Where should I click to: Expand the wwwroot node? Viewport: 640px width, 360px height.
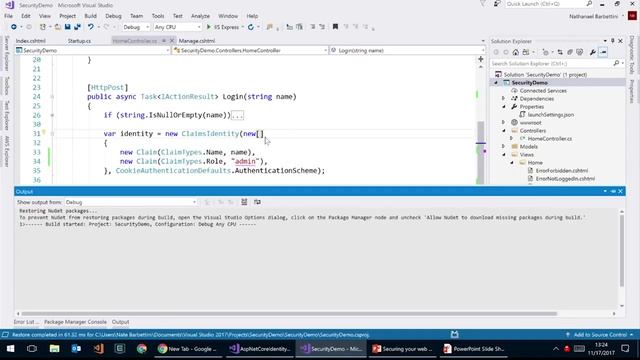tap(503, 122)
